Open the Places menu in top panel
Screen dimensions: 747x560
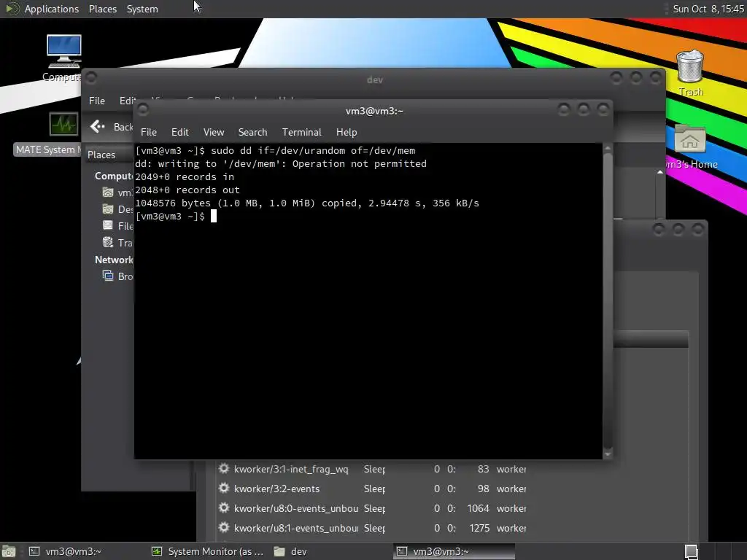(102, 9)
